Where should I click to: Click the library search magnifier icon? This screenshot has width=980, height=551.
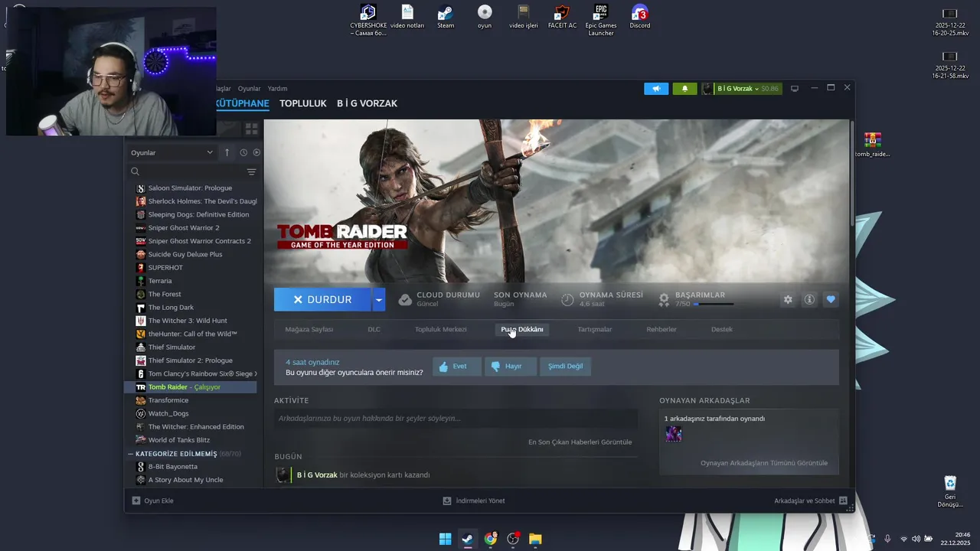135,172
